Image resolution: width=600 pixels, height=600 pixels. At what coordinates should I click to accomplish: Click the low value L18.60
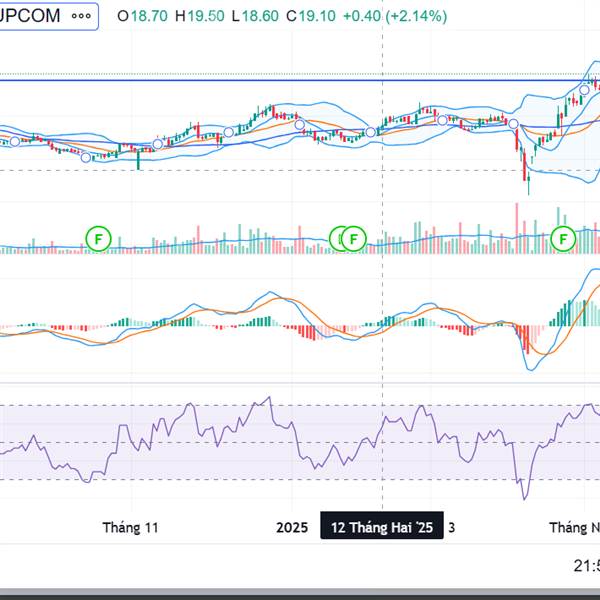tap(255, 16)
